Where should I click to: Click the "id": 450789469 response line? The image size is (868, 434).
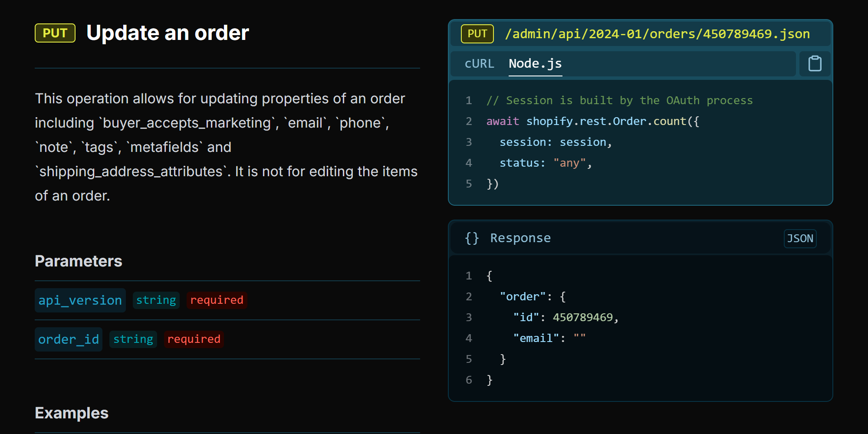tap(565, 318)
